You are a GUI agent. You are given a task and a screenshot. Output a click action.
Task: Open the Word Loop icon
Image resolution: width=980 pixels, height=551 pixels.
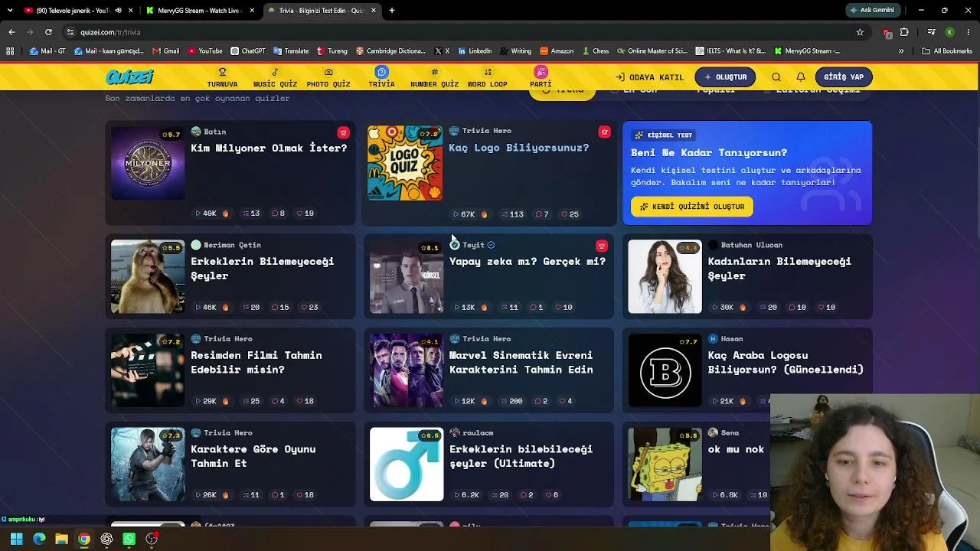[x=488, y=72]
